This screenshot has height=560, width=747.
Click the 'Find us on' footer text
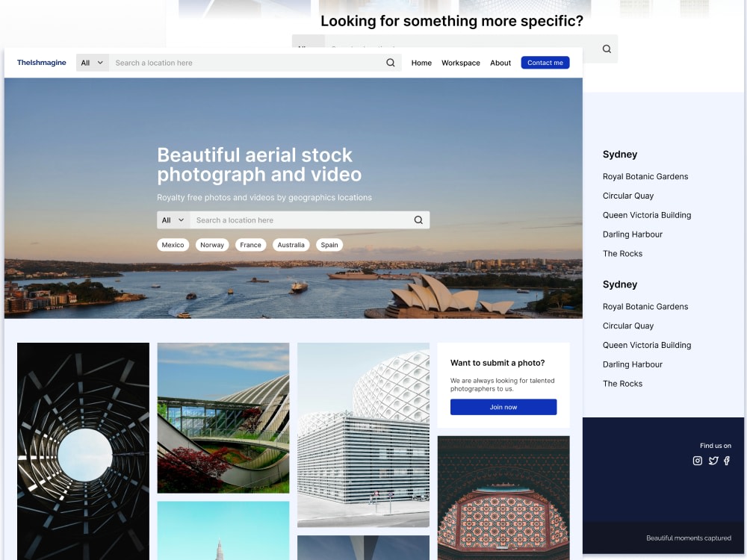coord(715,446)
